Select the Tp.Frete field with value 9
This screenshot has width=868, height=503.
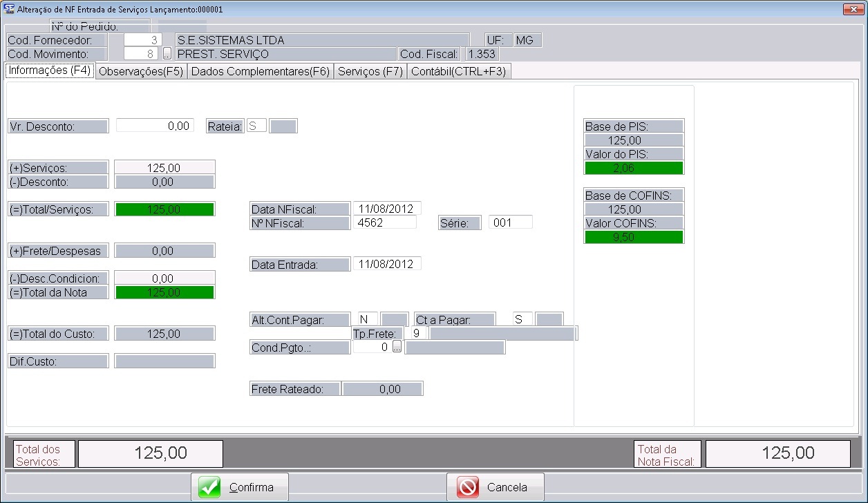[417, 334]
